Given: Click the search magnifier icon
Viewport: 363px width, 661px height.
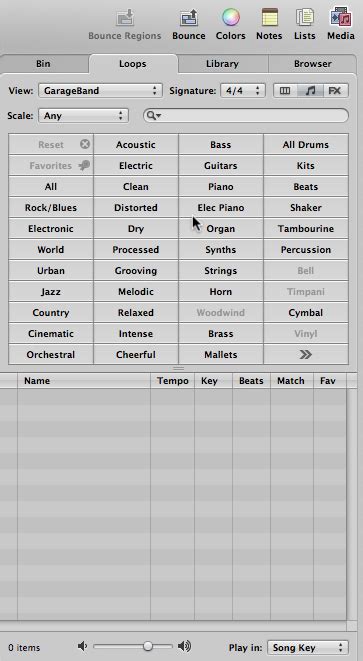Looking at the screenshot, I should (151, 115).
